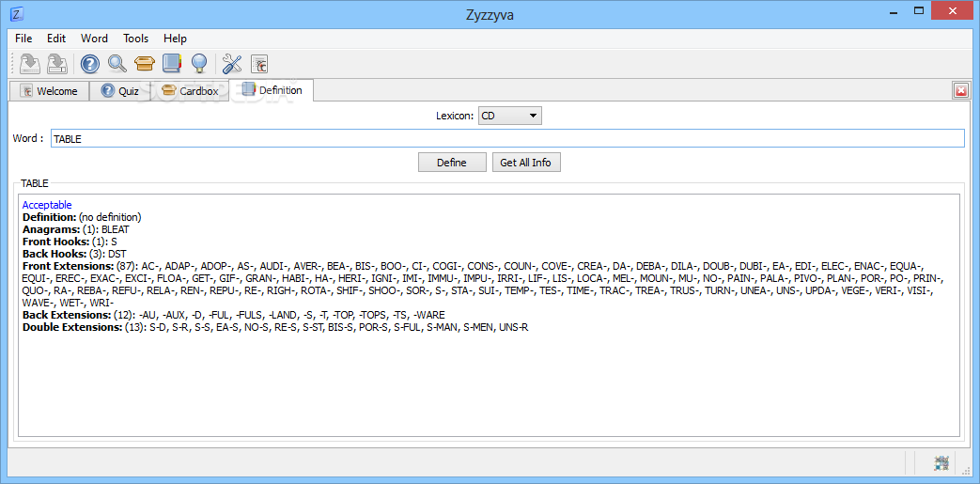Click the -LAND back extension
The width and height of the screenshot is (980, 484).
click(283, 315)
